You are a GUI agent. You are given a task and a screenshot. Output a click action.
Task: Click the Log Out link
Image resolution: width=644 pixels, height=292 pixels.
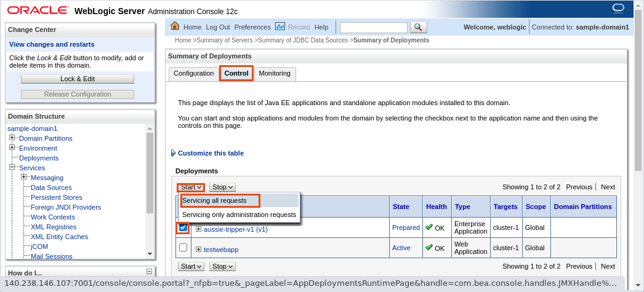[x=218, y=27]
